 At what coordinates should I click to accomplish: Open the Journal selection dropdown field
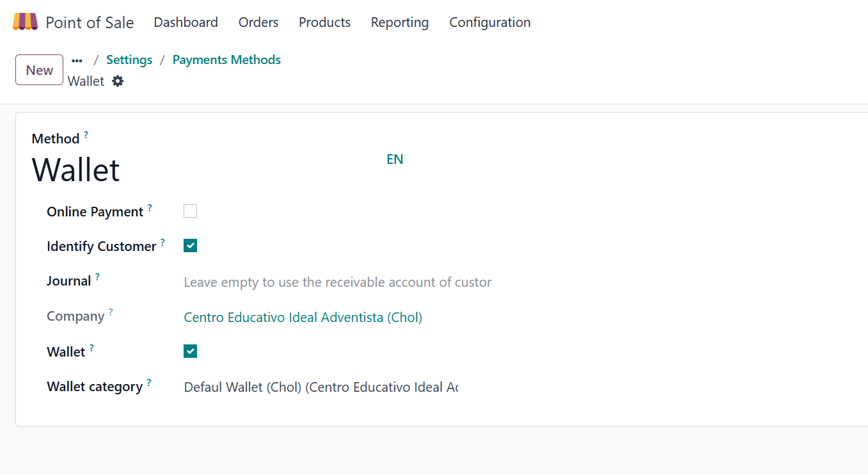337,282
